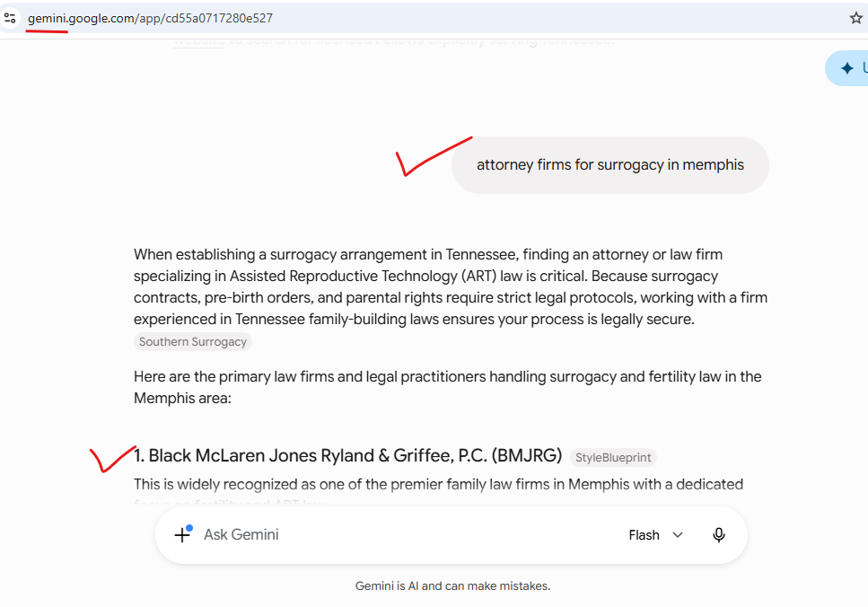Click the microphone icon for voice input

718,534
